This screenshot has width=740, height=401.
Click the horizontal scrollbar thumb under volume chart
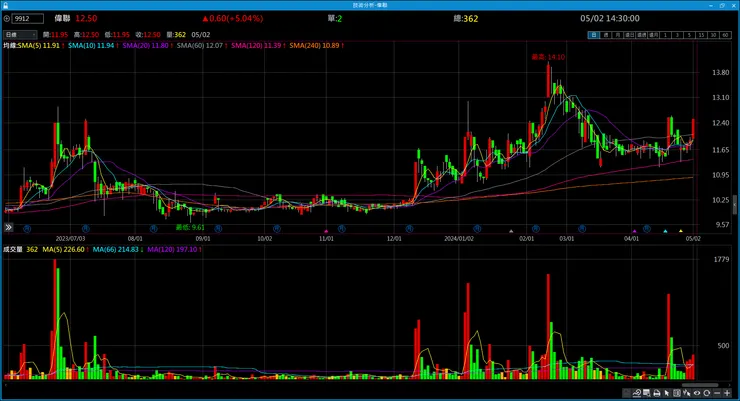point(700,385)
